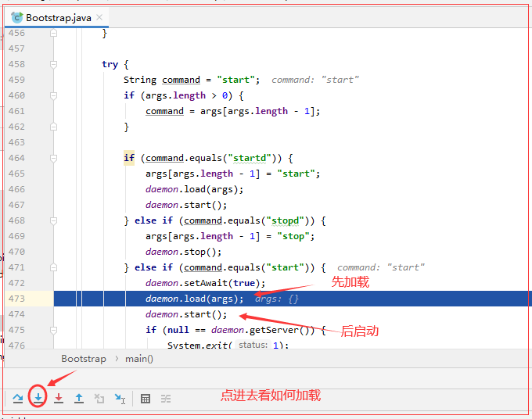Click line number 473 in gutter
This screenshot has height=419, width=532.
tap(16, 299)
